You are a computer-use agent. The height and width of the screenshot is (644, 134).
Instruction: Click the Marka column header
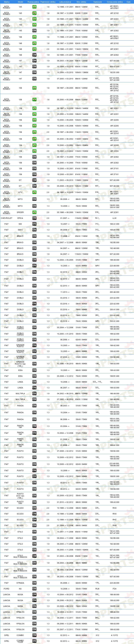tap(7, 2)
